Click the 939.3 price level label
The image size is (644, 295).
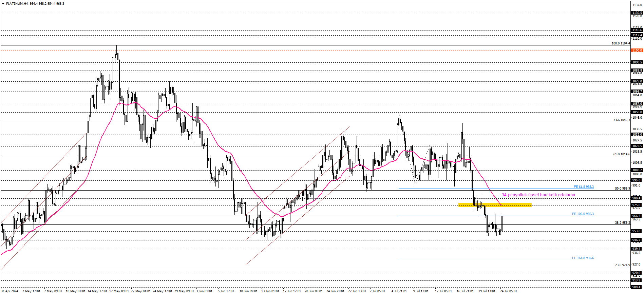coord(637,249)
